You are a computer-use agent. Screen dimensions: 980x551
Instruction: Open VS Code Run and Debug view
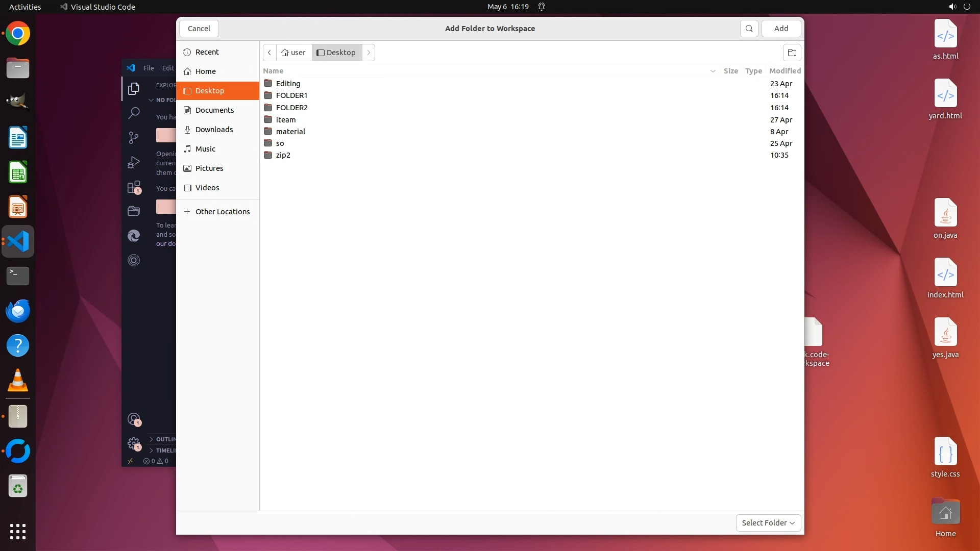click(x=134, y=162)
